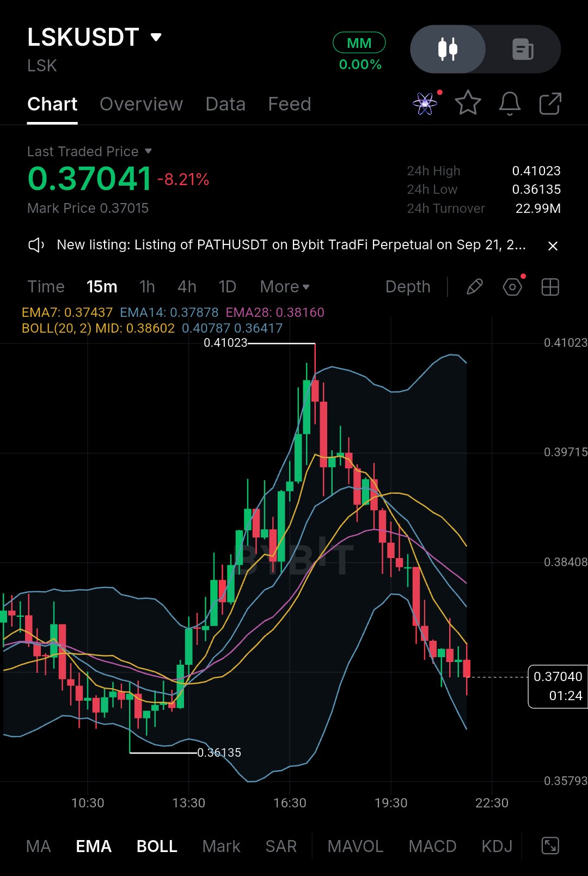This screenshot has width=588, height=876.
Task: Dismiss the PATHUSDT listing announcement
Action: coord(553,246)
